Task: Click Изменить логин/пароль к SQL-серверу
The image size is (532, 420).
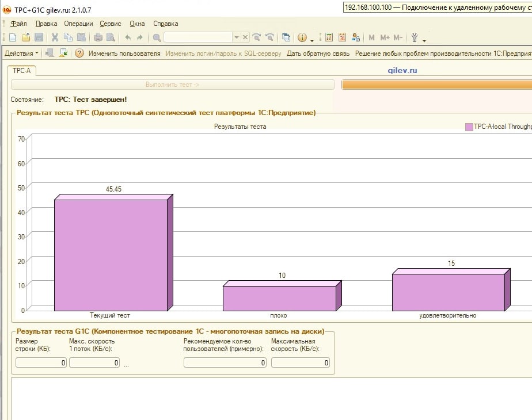Action: pyautogui.click(x=223, y=54)
